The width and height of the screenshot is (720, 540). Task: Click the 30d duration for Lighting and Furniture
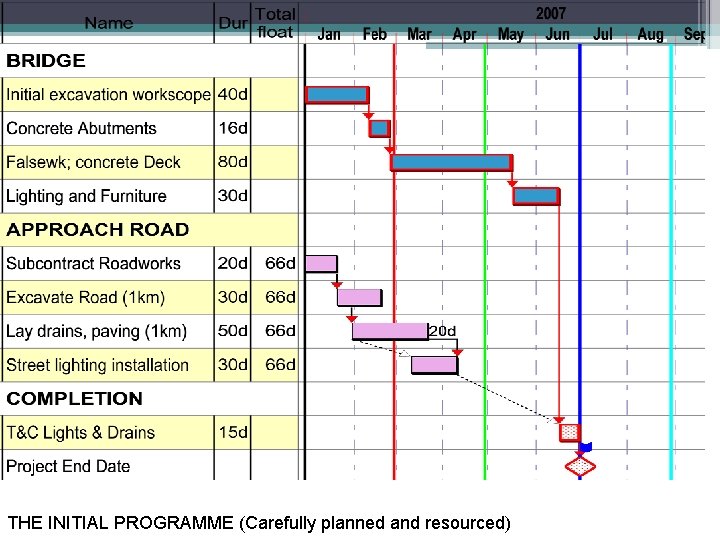pos(232,196)
